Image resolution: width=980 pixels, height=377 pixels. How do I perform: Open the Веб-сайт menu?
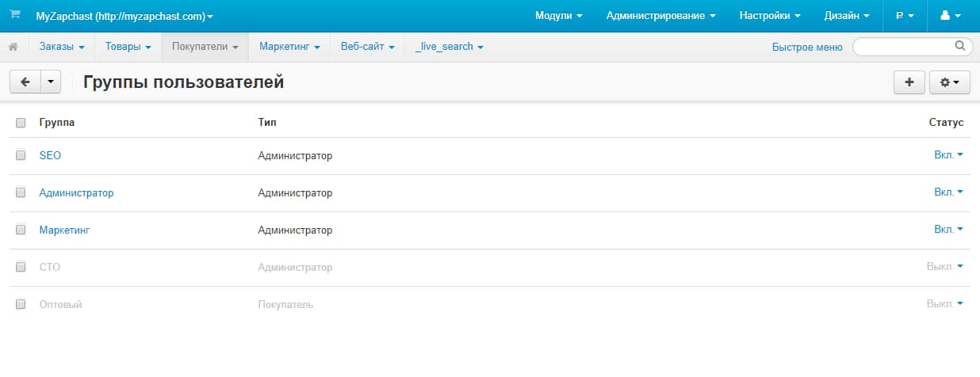(x=368, y=47)
